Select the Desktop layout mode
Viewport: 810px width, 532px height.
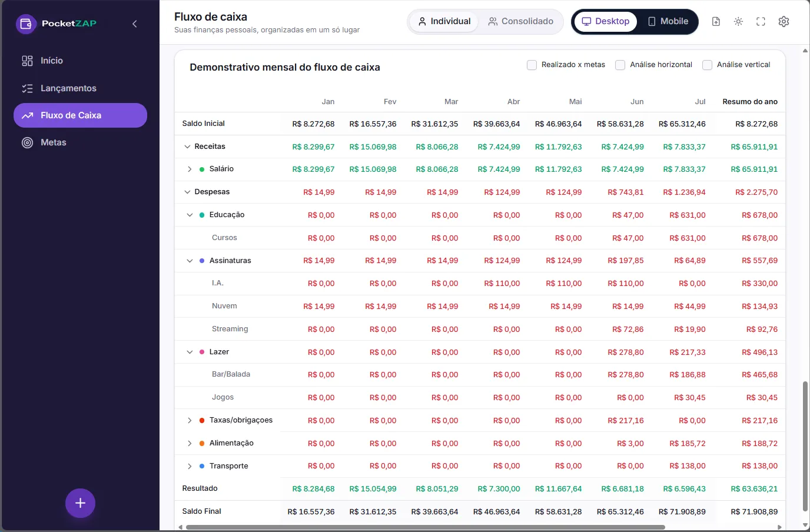pyautogui.click(x=606, y=22)
